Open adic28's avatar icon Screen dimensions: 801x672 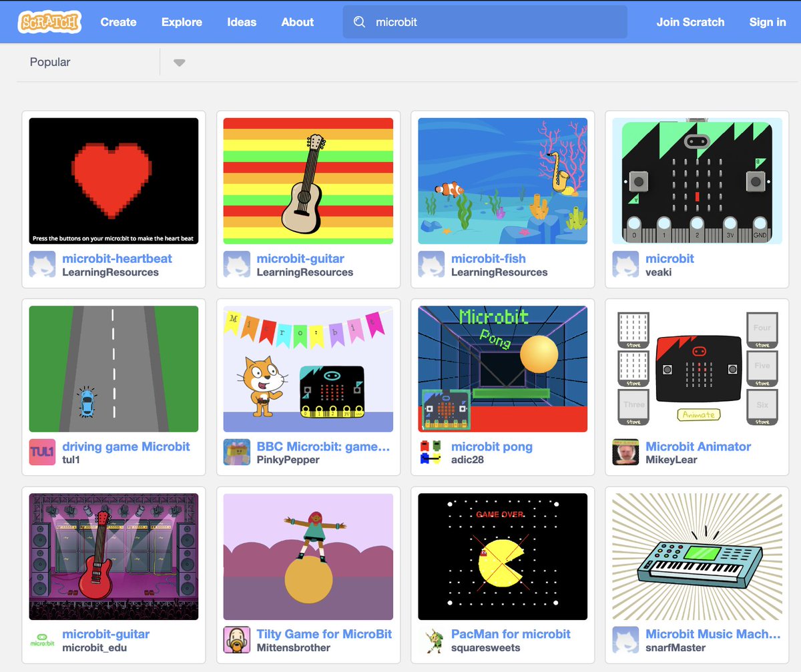431,452
